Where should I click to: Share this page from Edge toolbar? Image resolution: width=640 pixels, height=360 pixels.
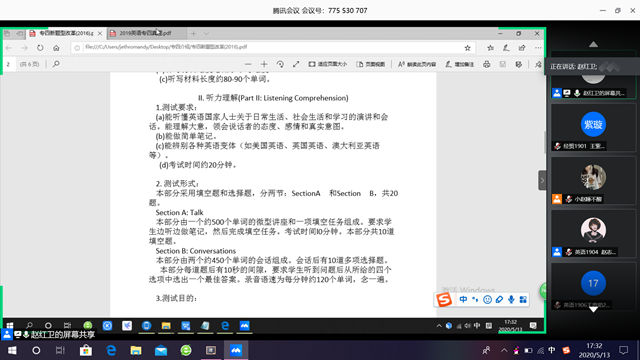522,48
